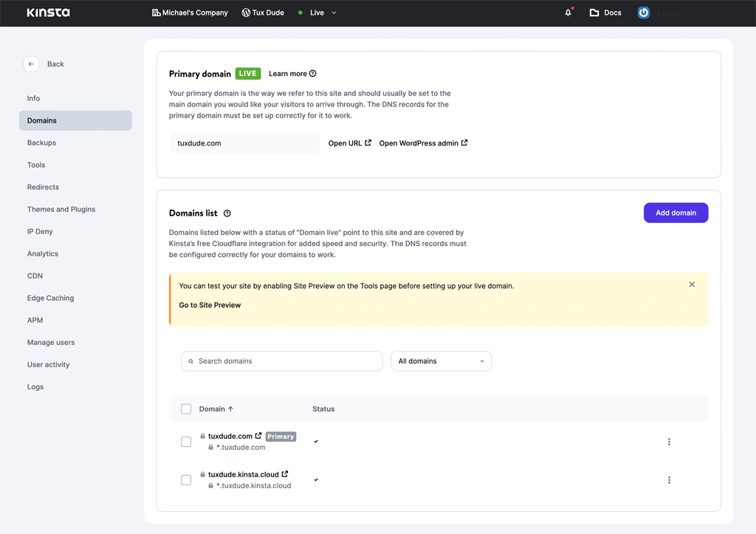Open Analytics in the sidebar
Screen dimensions: 756x534
pos(42,254)
